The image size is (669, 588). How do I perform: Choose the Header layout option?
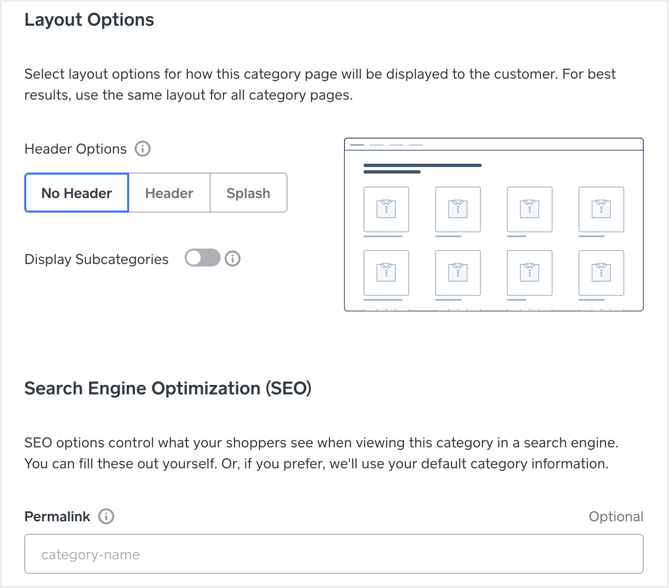pyautogui.click(x=169, y=193)
